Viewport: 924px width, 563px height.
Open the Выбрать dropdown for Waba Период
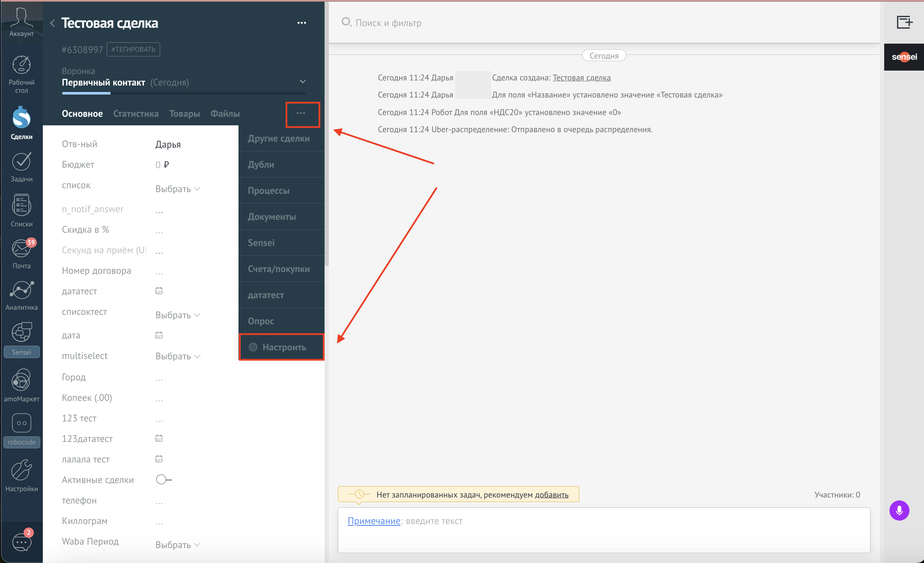tap(178, 545)
